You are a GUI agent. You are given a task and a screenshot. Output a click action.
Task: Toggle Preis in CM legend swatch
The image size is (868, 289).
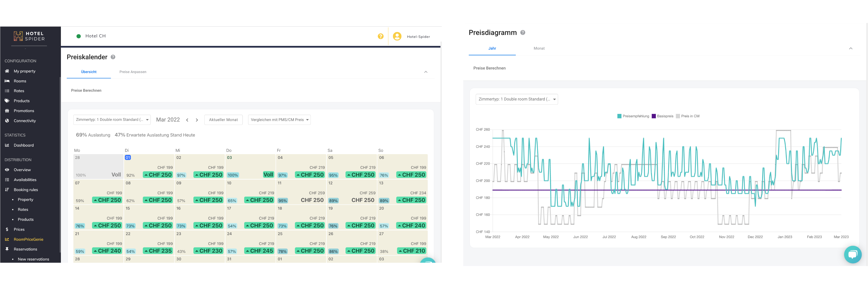tap(678, 116)
